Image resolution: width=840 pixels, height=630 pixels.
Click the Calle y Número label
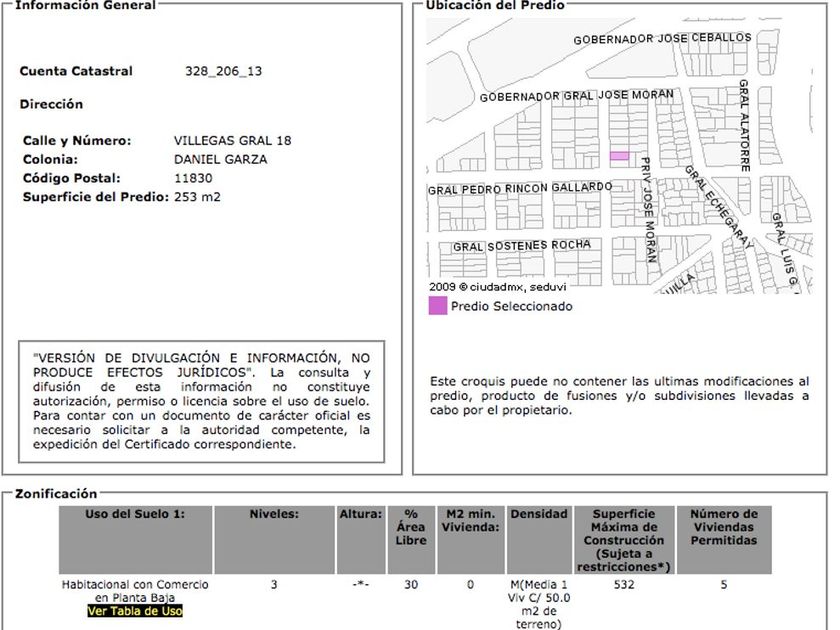pyautogui.click(x=77, y=140)
